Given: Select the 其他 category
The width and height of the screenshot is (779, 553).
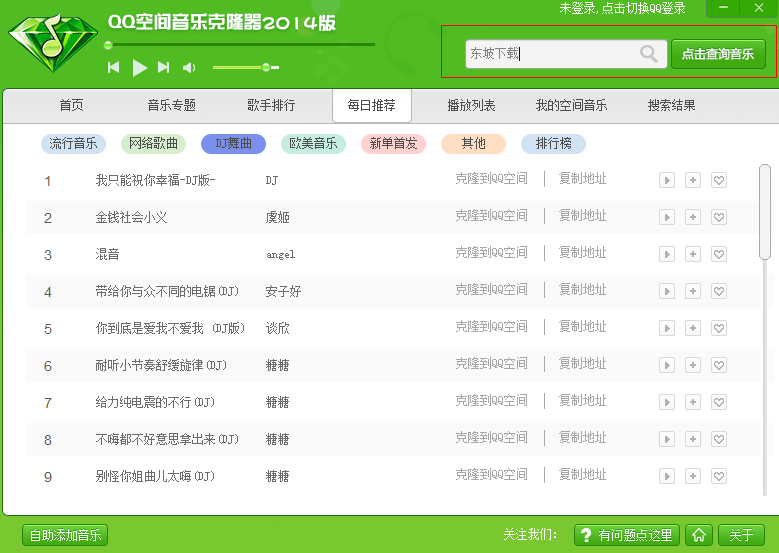Looking at the screenshot, I should coord(473,144).
